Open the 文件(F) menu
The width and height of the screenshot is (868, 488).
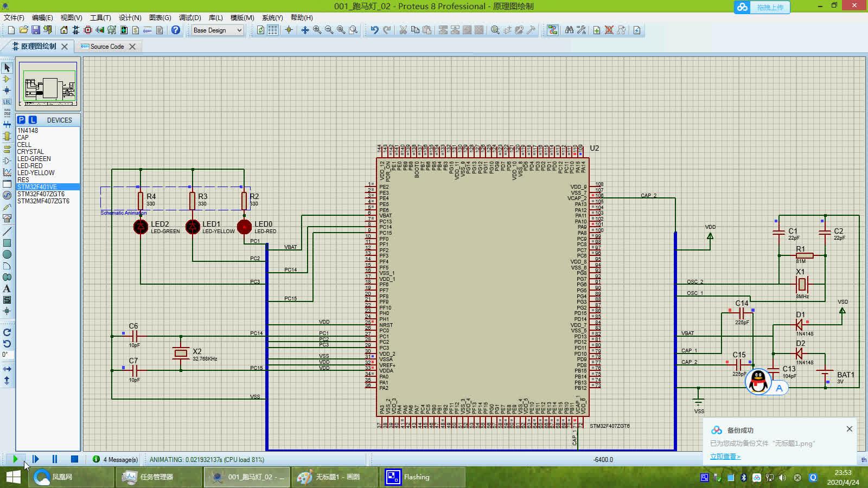[x=14, y=17]
